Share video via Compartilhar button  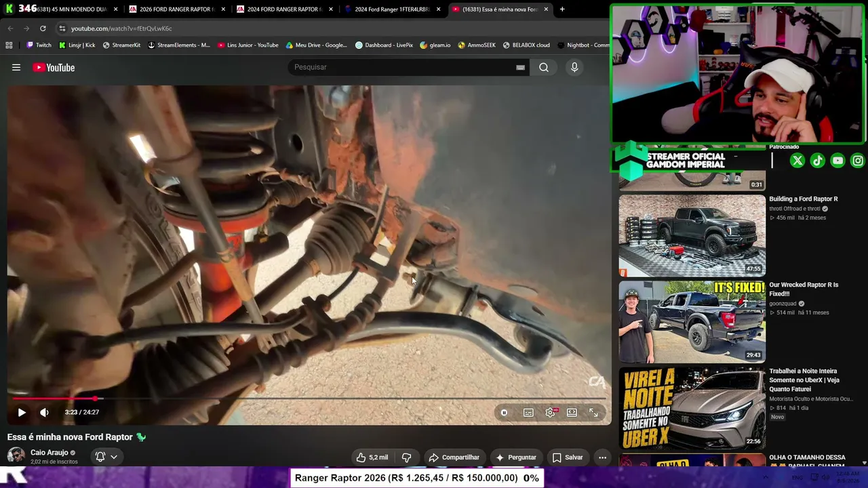(454, 457)
